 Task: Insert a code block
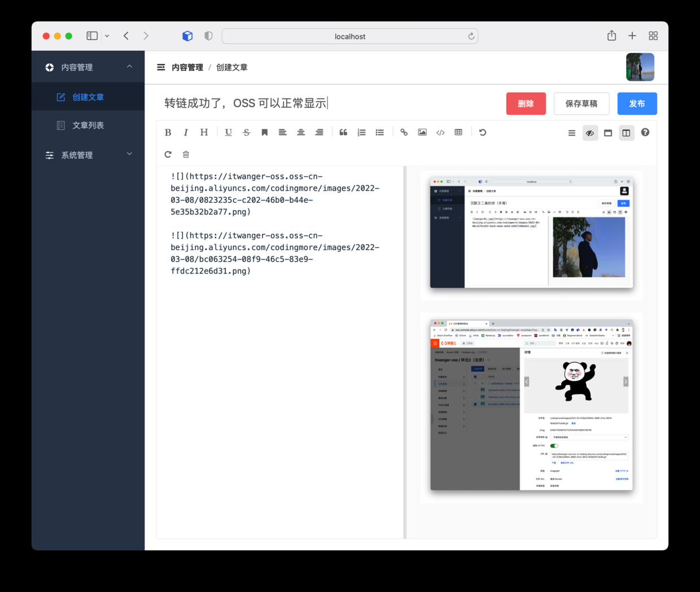coord(440,133)
